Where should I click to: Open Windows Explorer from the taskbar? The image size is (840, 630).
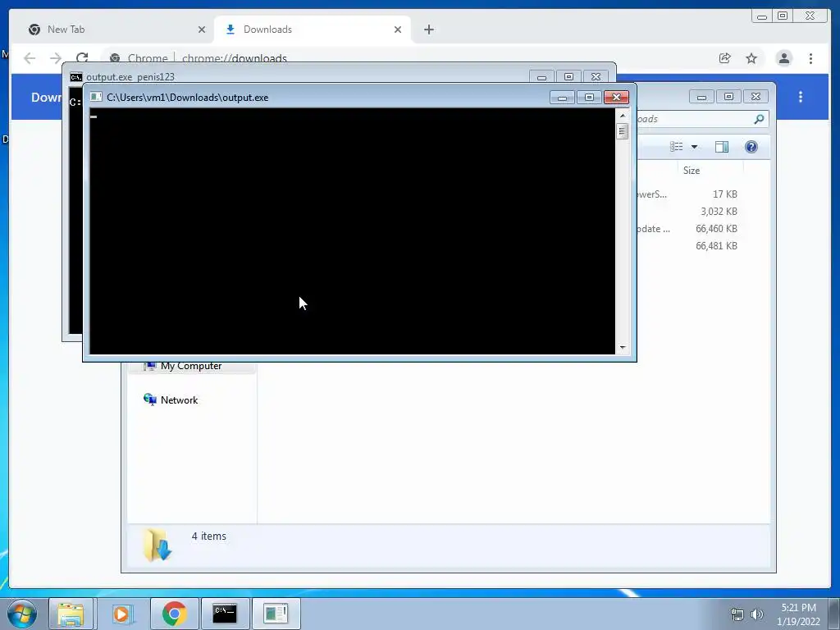pyautogui.click(x=71, y=614)
